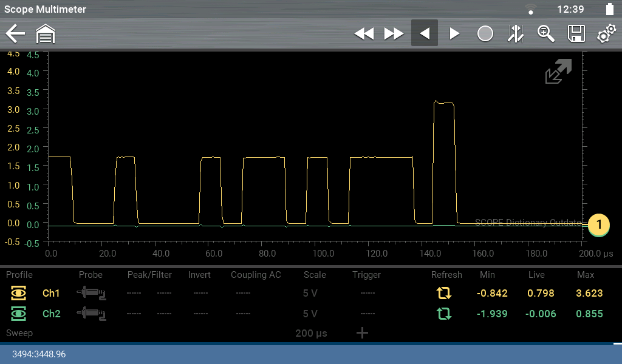Save the waveform with the disk icon
622x364 pixels.
tap(576, 34)
